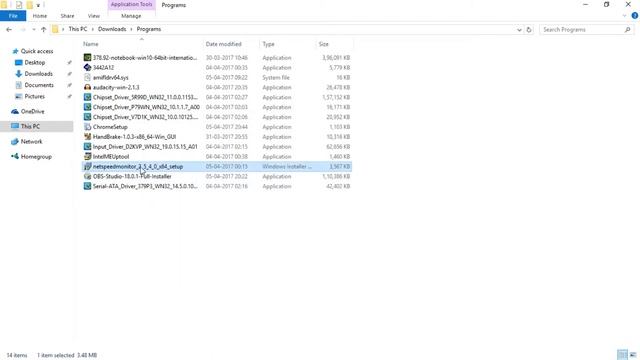Click the OBS-Studio-18.0.1 installer icon
Screen dimensions: 640x360
tap(87, 176)
